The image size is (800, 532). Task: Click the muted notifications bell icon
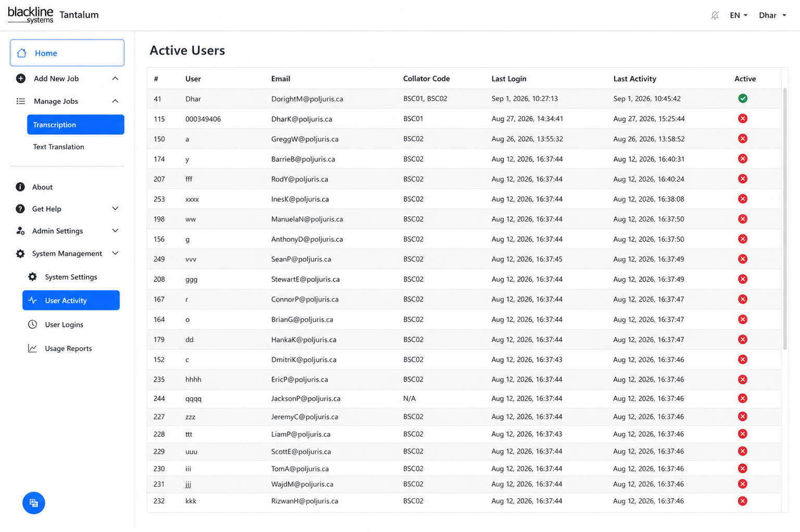[x=715, y=16]
